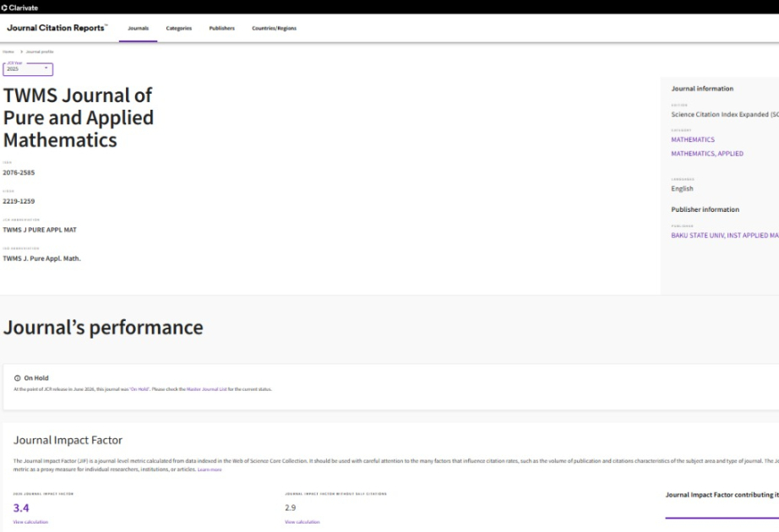Open the MATHEMATICS, APPLIED category link
Image resolution: width=779 pixels, height=532 pixels.
(707, 154)
